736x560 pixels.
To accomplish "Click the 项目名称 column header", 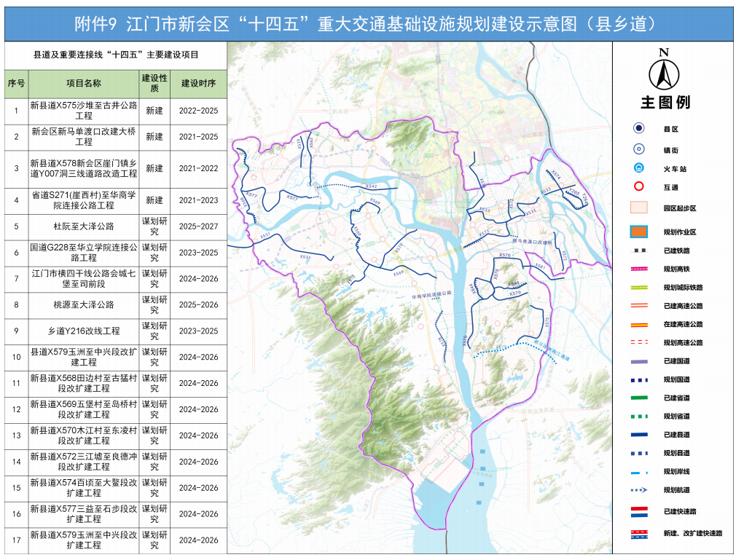I will (x=84, y=84).
